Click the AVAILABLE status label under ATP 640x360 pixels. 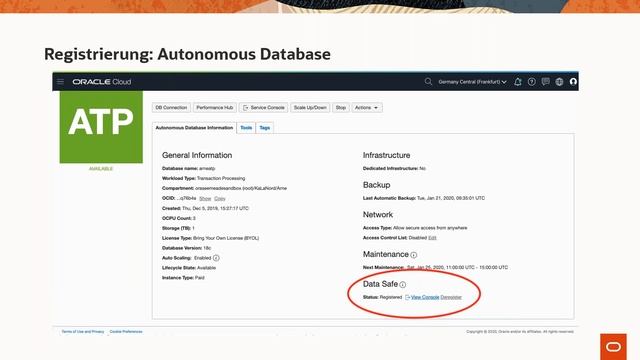101,169
